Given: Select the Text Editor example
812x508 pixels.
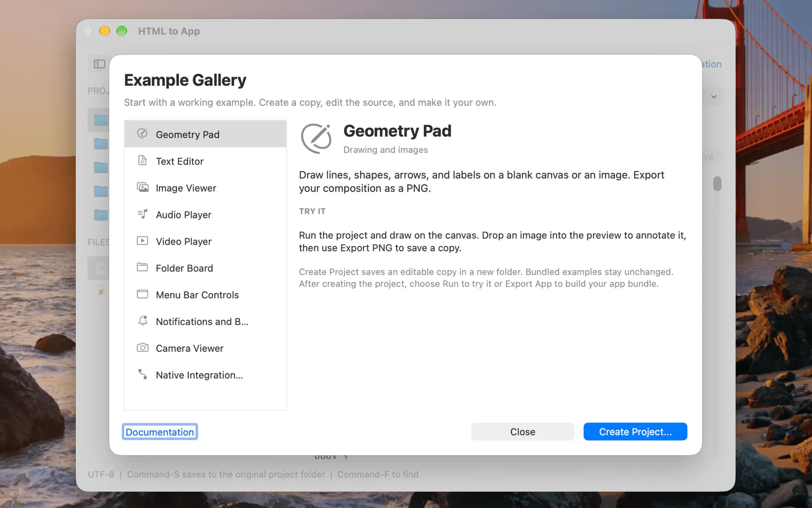Looking at the screenshot, I should [x=206, y=161].
